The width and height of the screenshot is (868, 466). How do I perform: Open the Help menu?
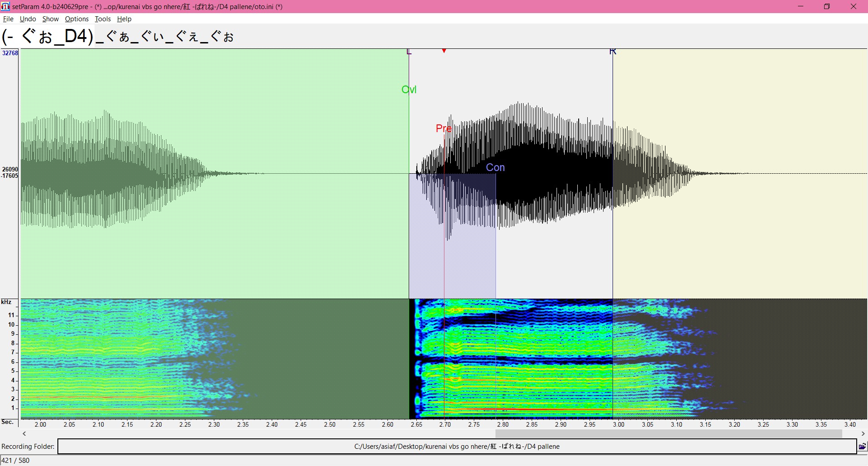[x=124, y=19]
